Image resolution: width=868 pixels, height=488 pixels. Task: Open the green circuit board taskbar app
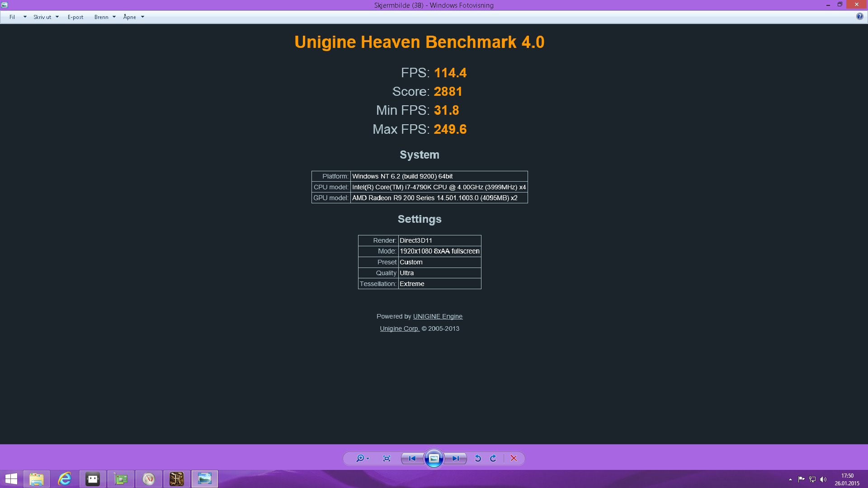[121, 479]
